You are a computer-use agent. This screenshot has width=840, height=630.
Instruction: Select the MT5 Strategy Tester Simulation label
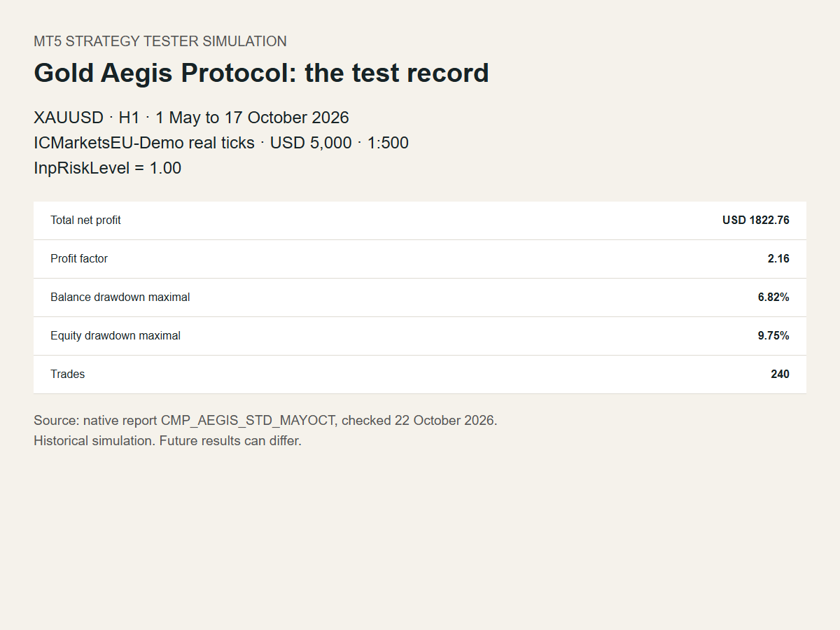tap(160, 41)
